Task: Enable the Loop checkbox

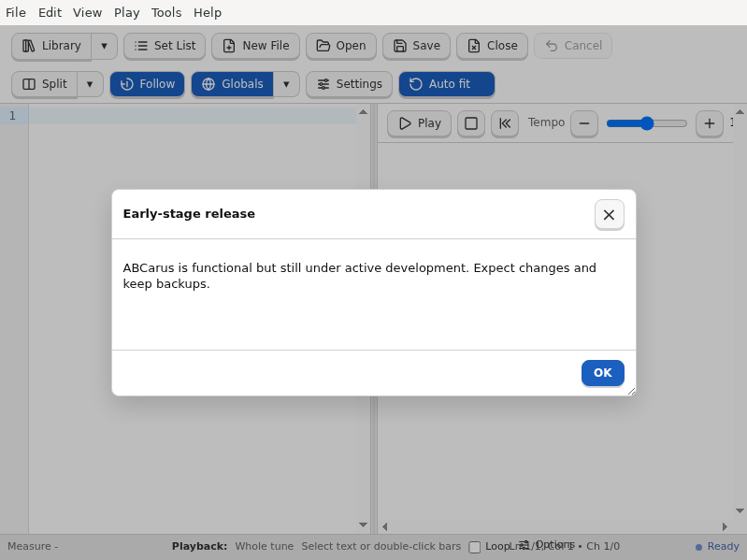Action: point(475,547)
